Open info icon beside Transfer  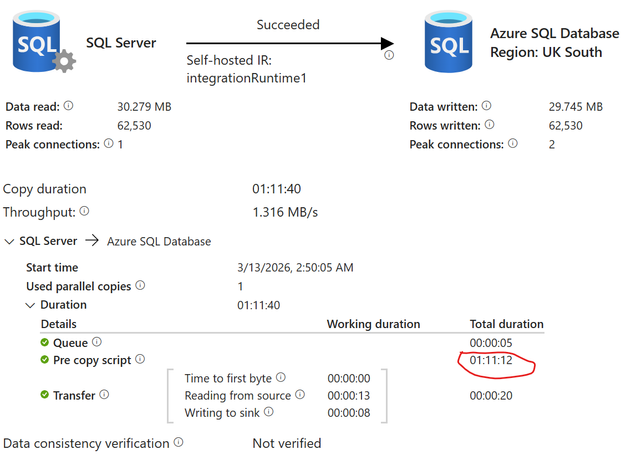[104, 394]
